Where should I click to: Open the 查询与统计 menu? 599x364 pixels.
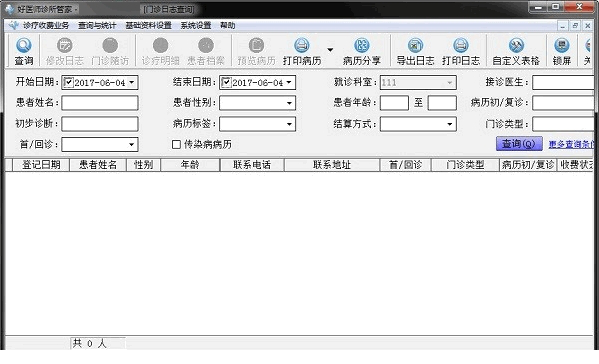coord(97,26)
